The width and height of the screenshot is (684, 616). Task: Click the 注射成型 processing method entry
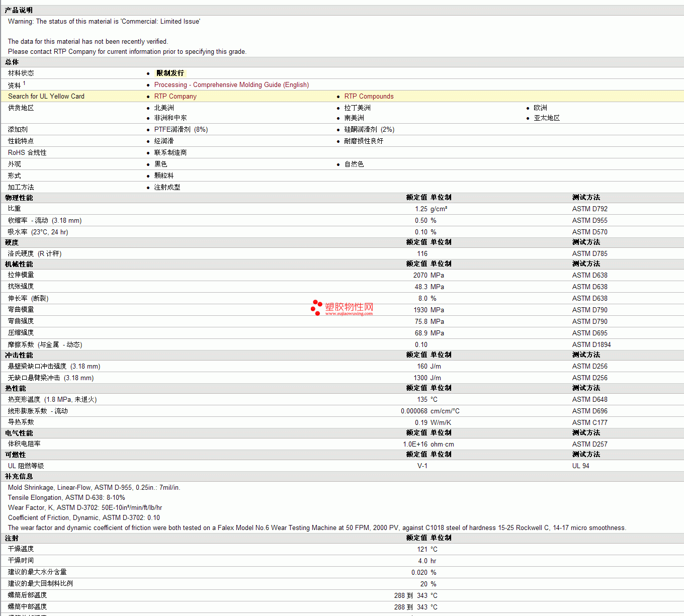pyautogui.click(x=167, y=188)
